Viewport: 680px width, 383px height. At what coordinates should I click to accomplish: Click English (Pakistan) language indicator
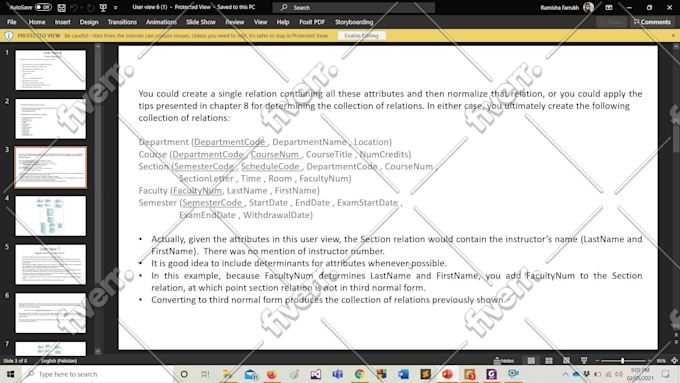coord(59,361)
